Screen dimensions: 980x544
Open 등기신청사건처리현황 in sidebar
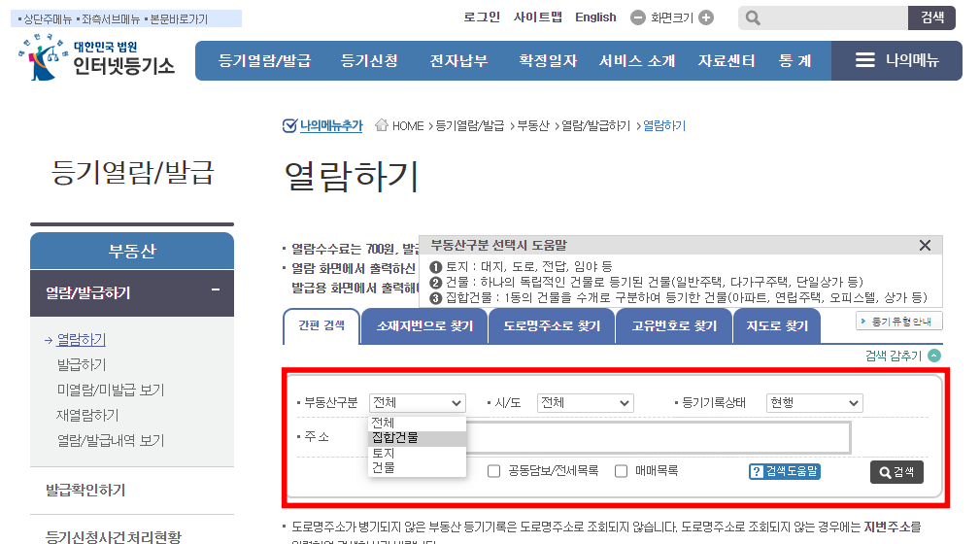(113, 536)
